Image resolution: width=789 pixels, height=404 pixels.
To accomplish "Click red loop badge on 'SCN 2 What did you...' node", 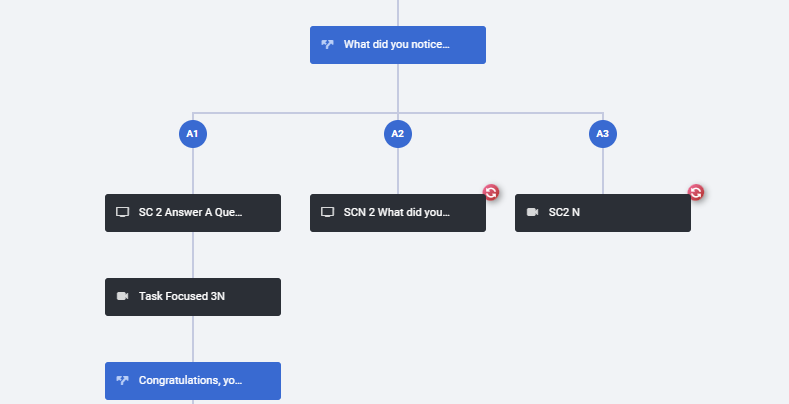I will 491,192.
